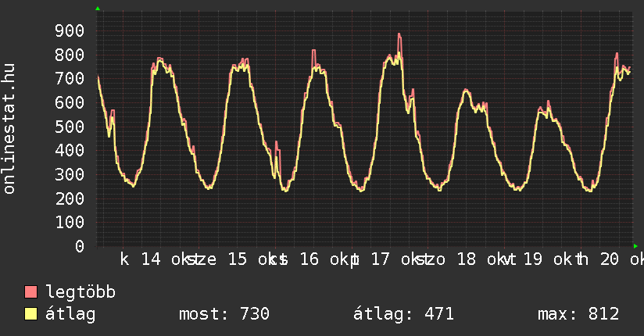Click the red legtöbb legend swatch
Viewport: 644px width, 336px height.
point(31,293)
